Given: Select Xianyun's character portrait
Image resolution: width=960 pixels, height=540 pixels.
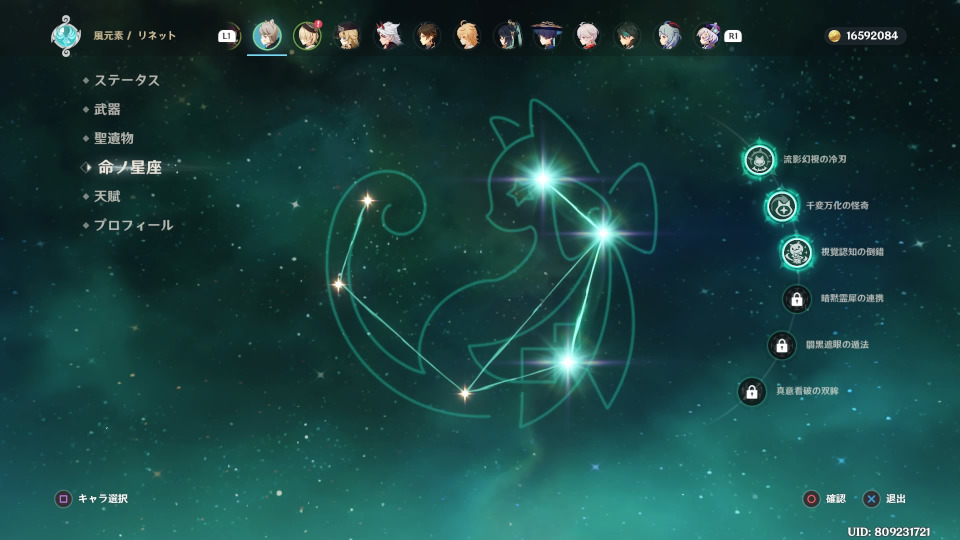Looking at the screenshot, I should [508, 36].
